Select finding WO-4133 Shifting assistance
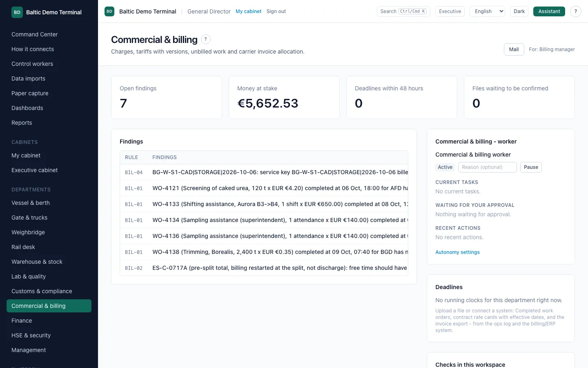Viewport: 588px width, 368px height. 264,204
